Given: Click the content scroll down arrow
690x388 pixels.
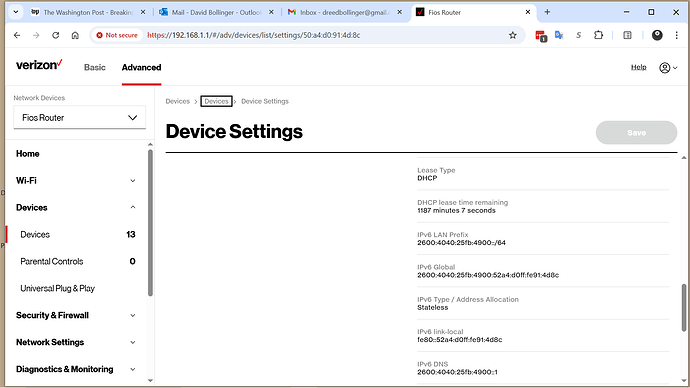Looking at the screenshot, I should [684, 380].
